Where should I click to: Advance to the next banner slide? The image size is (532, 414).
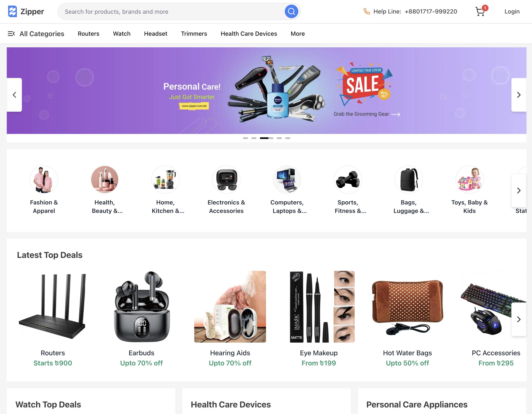tap(519, 95)
